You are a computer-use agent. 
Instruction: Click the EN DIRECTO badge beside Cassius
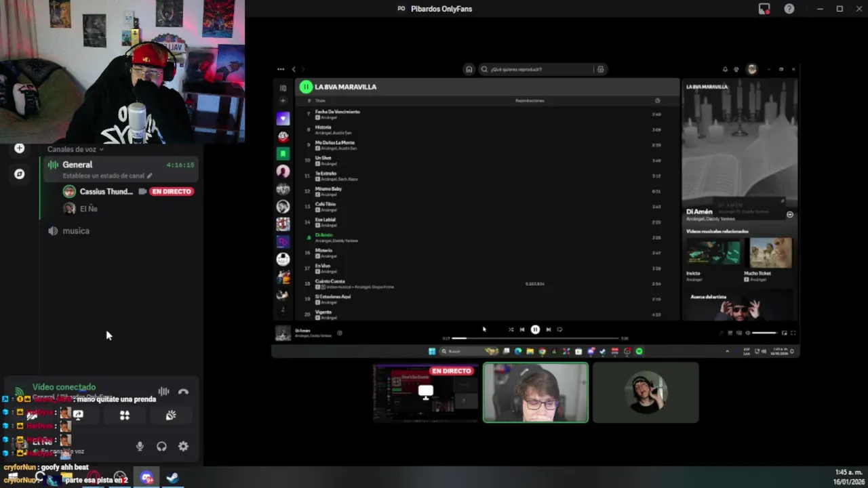click(x=172, y=192)
